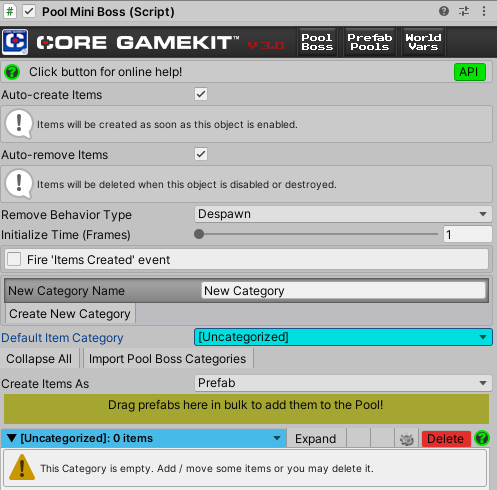Open the Pool Boss tab
This screenshot has width=497, height=490.
click(x=317, y=42)
